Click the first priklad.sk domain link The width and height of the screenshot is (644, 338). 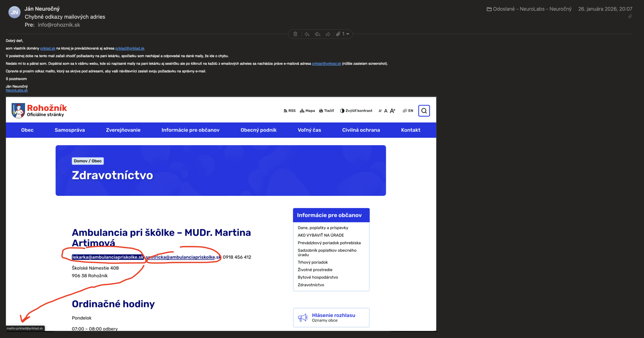(x=48, y=48)
